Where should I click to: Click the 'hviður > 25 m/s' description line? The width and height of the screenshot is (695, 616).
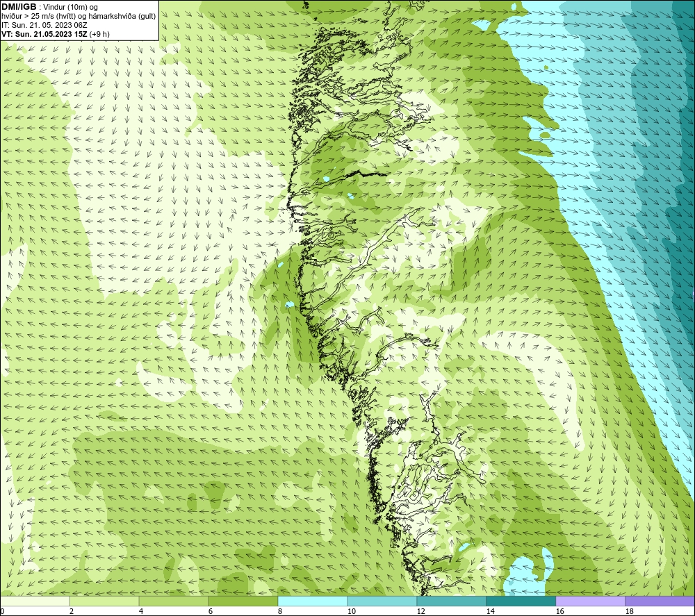[x=79, y=17]
